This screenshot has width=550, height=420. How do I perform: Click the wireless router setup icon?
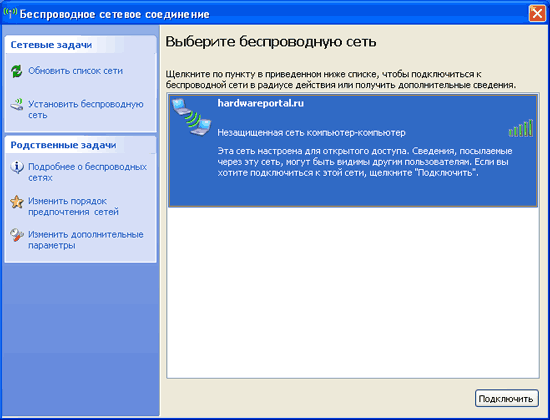[x=16, y=104]
